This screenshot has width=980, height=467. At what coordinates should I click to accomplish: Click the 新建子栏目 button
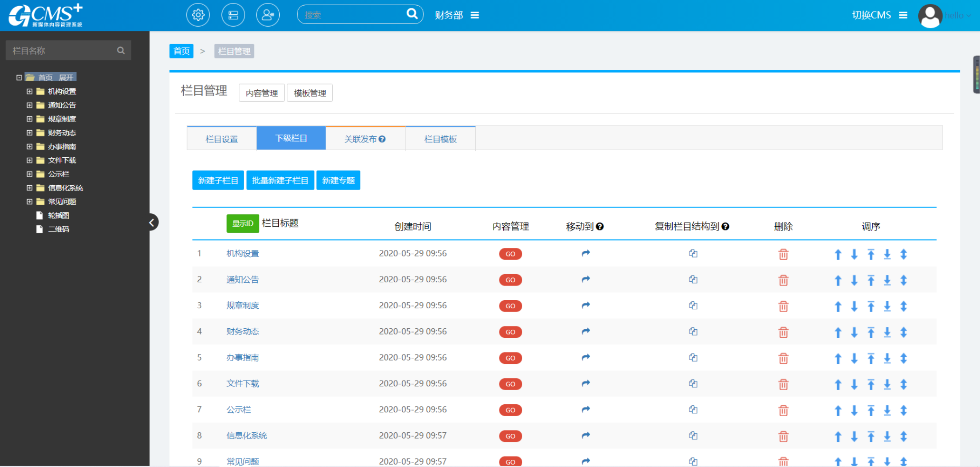(x=218, y=181)
